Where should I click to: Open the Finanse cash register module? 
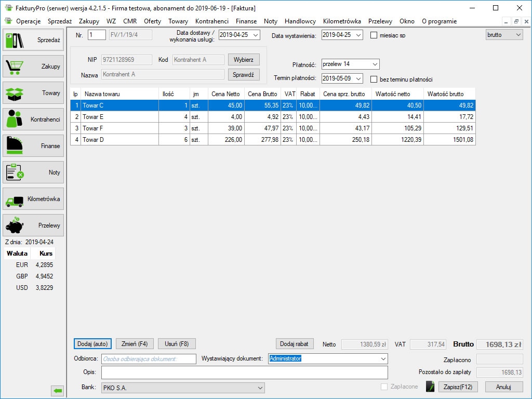tap(33, 146)
